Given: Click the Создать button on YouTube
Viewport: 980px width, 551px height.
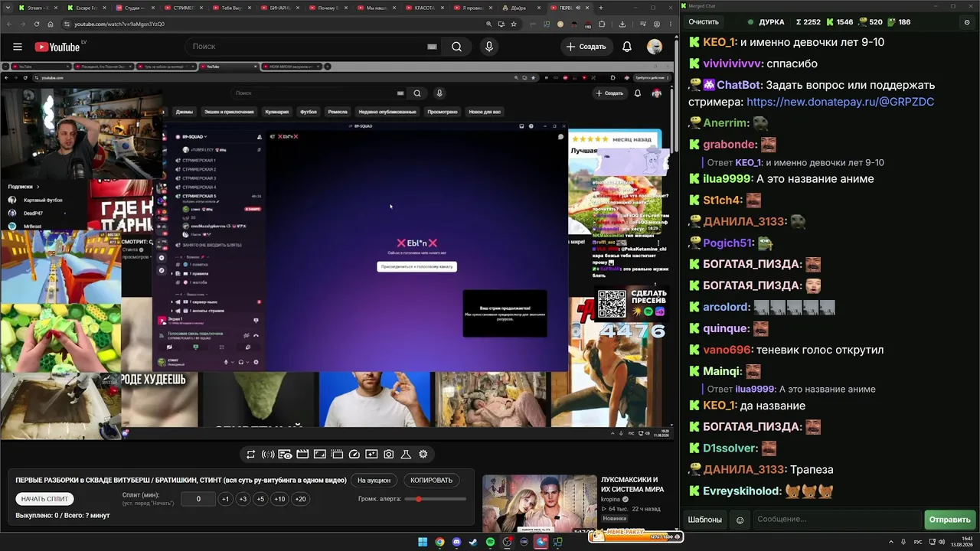Looking at the screenshot, I should point(586,47).
